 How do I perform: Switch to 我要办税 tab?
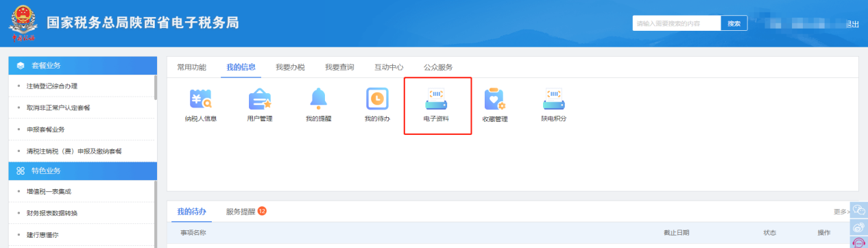pos(290,67)
